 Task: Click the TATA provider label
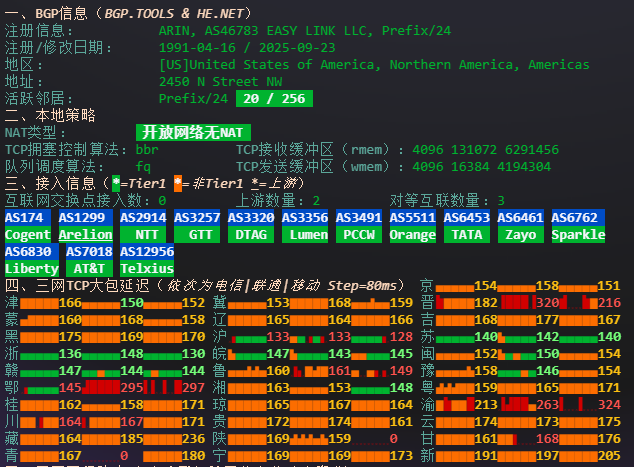pyautogui.click(x=467, y=235)
